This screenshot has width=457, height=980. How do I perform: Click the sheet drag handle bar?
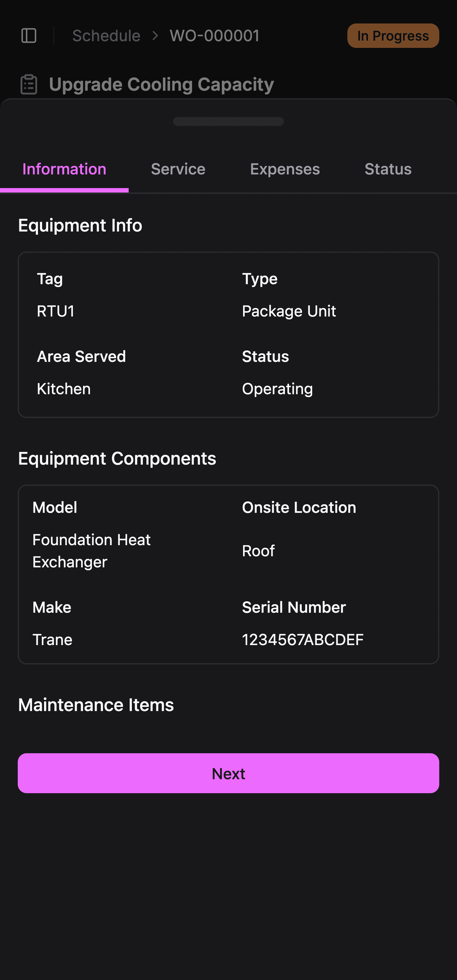click(x=228, y=121)
